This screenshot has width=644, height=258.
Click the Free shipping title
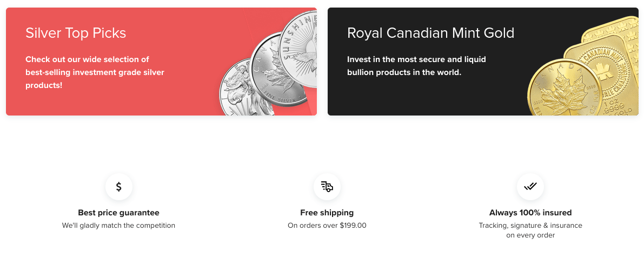click(327, 213)
